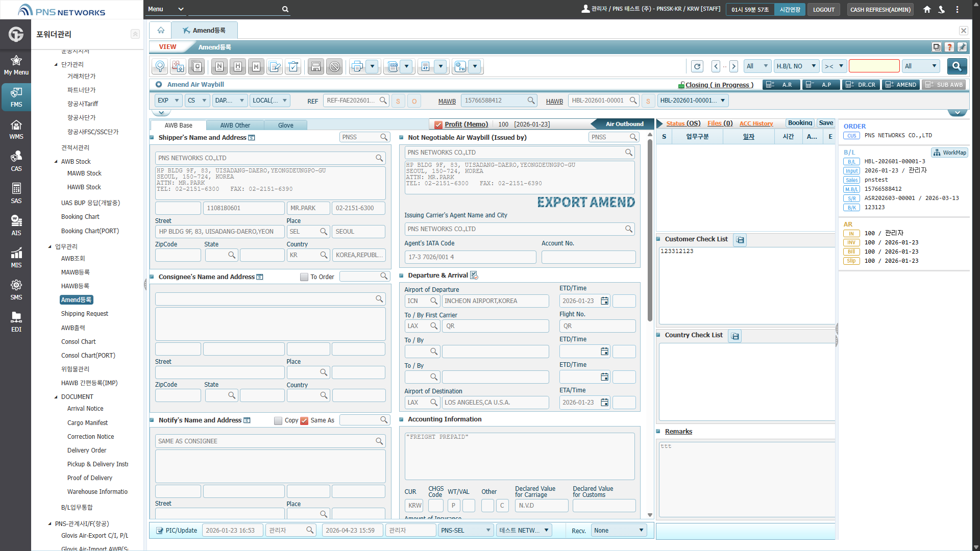Open the FMS module in sidebar
The width and height of the screenshot is (980, 551).
[16, 97]
